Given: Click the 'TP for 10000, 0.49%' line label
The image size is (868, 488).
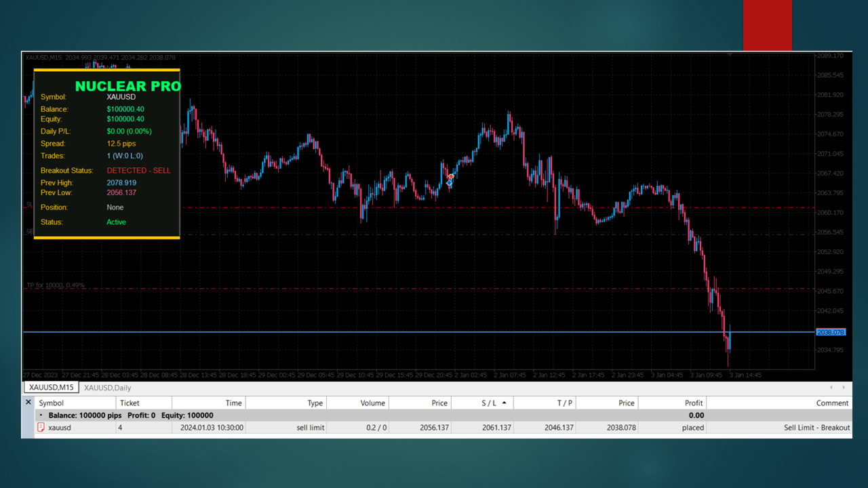Looking at the screenshot, I should point(56,285).
